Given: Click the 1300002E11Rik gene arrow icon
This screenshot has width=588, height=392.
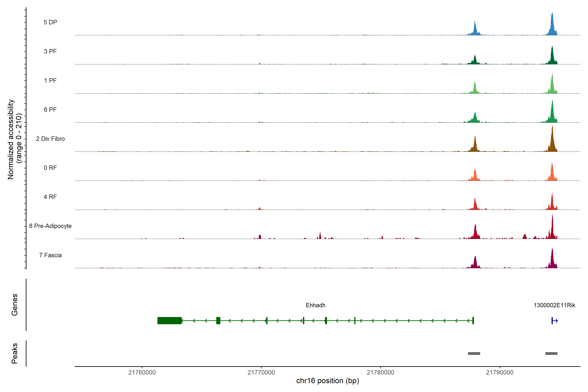Looking at the screenshot, I should [x=554, y=320].
